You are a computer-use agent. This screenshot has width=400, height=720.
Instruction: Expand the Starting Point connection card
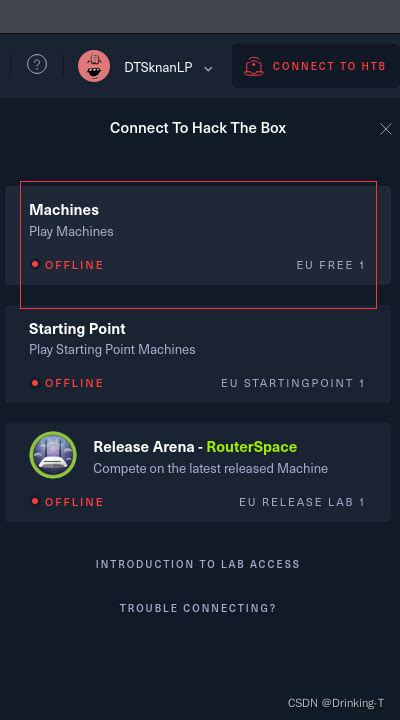coord(198,354)
